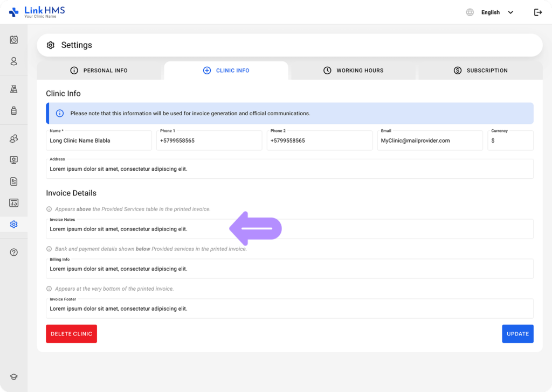
Task: Open the documents icon in the sidebar
Action: tap(13, 181)
